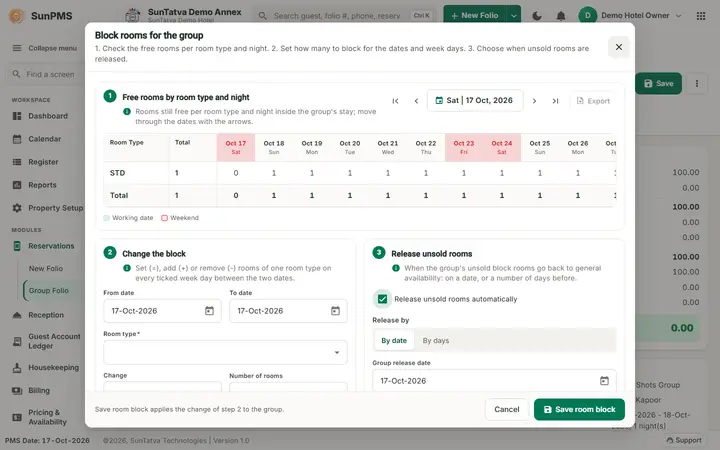Click the Dashboard sidebar icon
Image resolution: width=720 pixels, height=450 pixels.
pyautogui.click(x=17, y=116)
